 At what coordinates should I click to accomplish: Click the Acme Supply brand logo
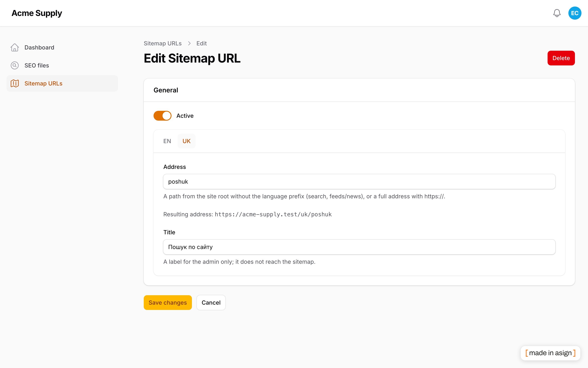[37, 13]
